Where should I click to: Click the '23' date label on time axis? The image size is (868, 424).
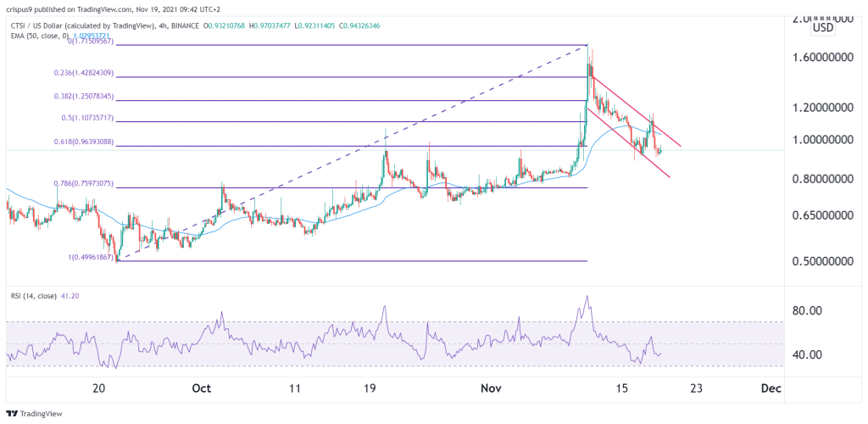pos(697,388)
